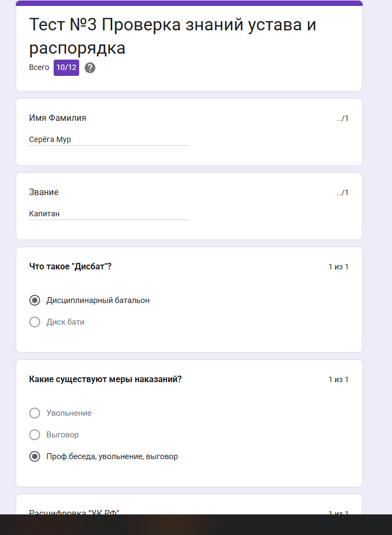Click the purple header bar of the form
The width and height of the screenshot is (392, 535).
[x=189, y=4]
